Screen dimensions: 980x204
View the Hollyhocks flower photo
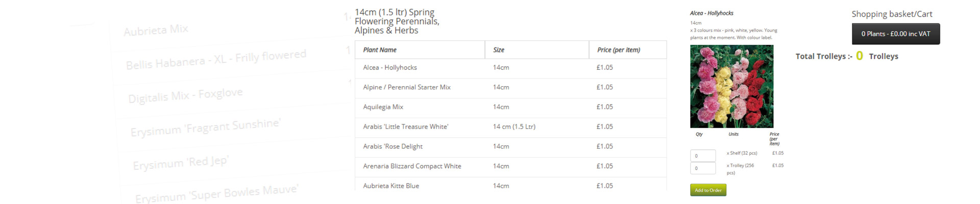[731, 86]
